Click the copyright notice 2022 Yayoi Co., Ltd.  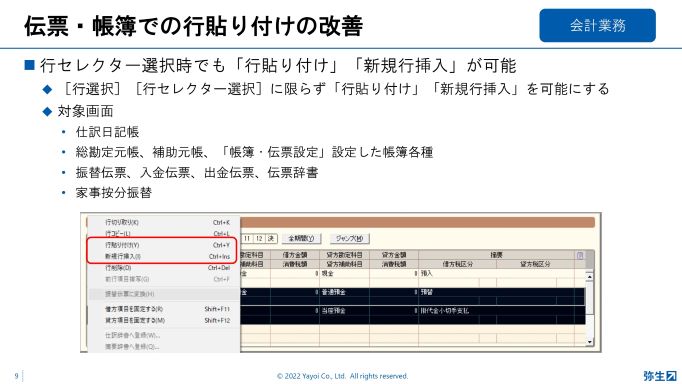pyautogui.click(x=342, y=376)
